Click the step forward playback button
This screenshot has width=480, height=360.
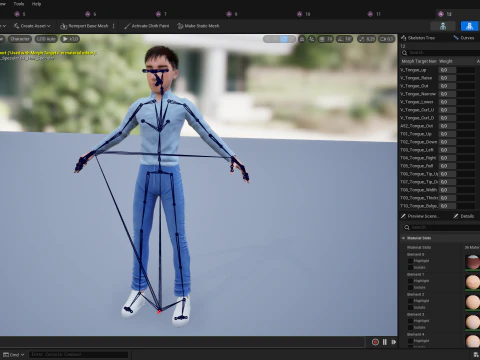[394, 342]
